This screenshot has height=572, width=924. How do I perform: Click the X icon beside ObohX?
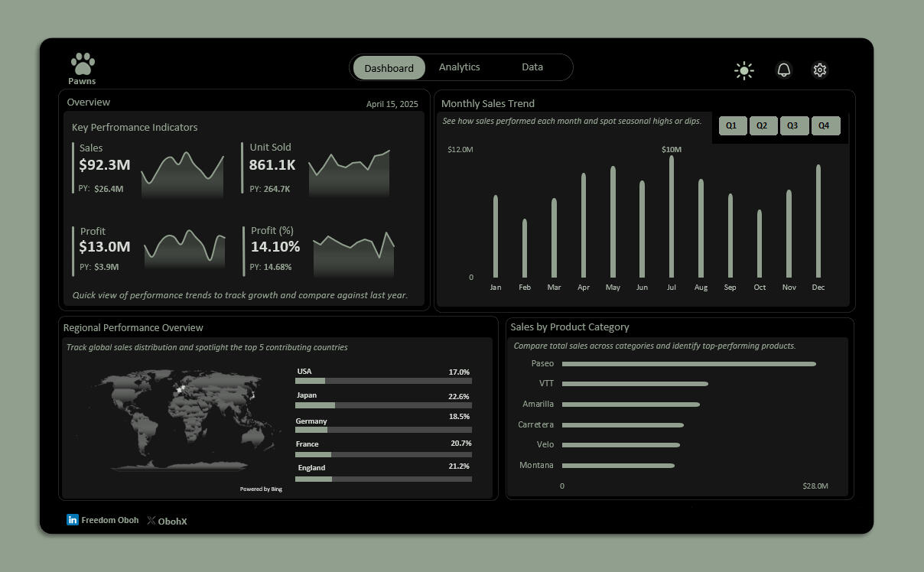151,521
